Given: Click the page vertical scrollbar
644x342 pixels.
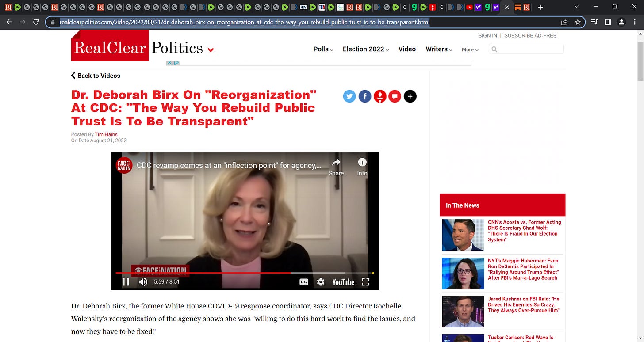Looking at the screenshot, I should (640, 62).
